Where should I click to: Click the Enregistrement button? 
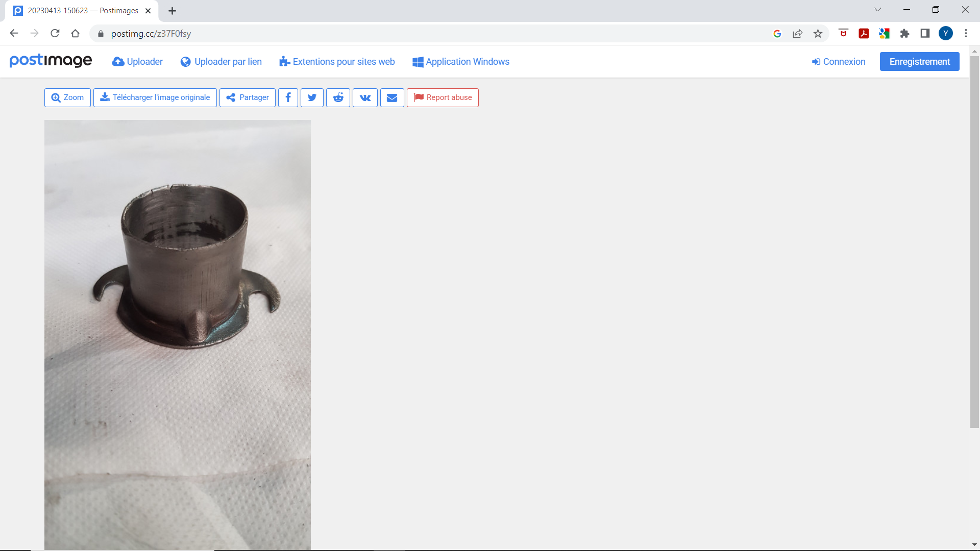coord(919,62)
